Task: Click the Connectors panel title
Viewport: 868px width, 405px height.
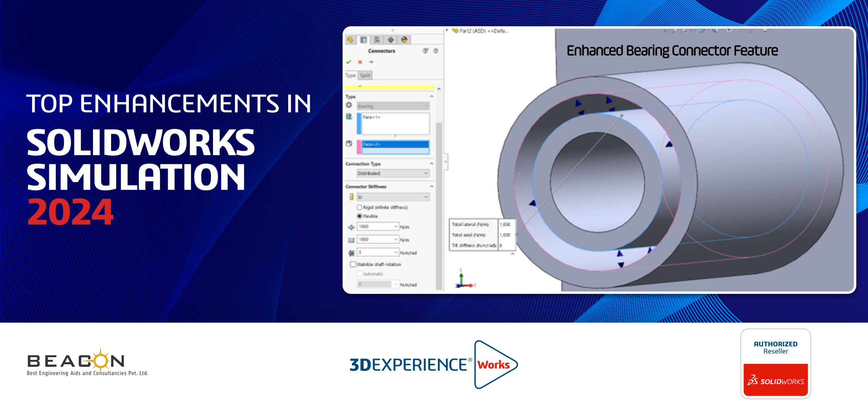Action: [382, 51]
